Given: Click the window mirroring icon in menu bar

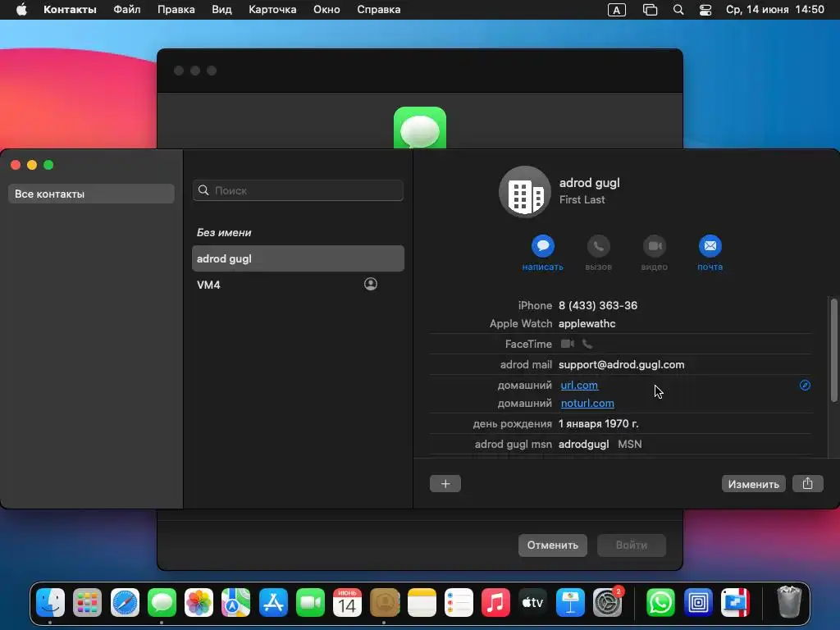Looking at the screenshot, I should (650, 10).
